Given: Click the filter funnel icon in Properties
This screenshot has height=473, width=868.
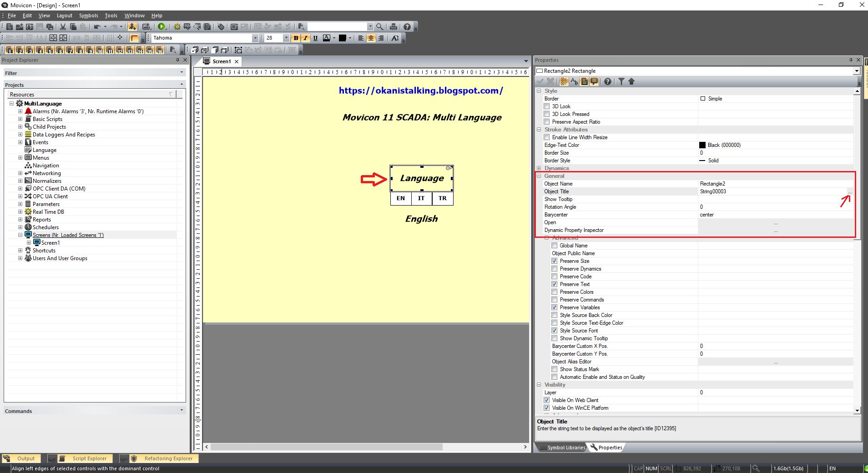Looking at the screenshot, I should pyautogui.click(x=621, y=81).
